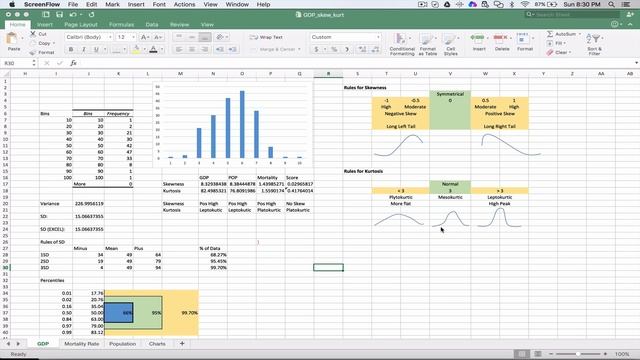Viewport: 640px width, 360px height.
Task: Open the Merge & Center dropdown
Action: [x=299, y=49]
